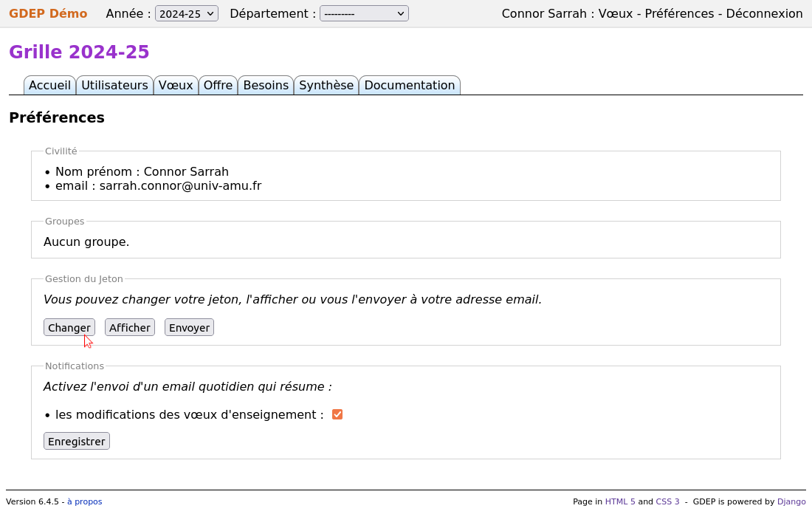Click the Changer button to change your token
This screenshot has height=514, width=812.
(69, 327)
